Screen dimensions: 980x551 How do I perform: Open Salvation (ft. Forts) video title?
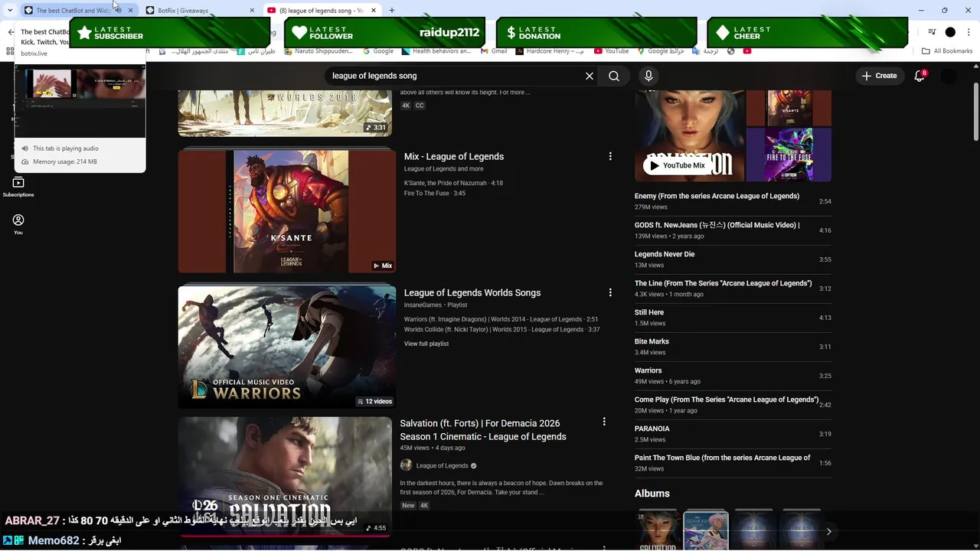pyautogui.click(x=483, y=429)
